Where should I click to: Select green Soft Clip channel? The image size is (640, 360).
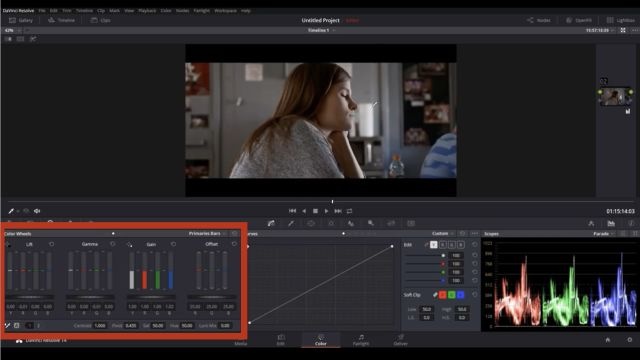coord(452,294)
